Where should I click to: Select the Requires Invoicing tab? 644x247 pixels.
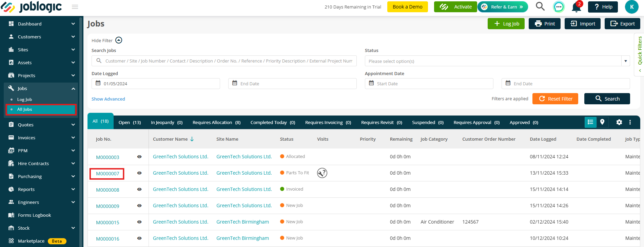(x=328, y=122)
